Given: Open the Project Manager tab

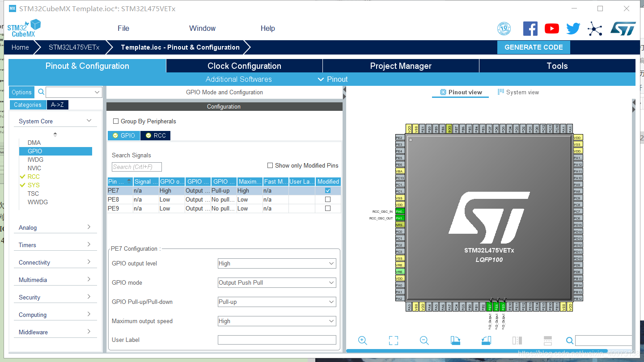Looking at the screenshot, I should point(401,66).
